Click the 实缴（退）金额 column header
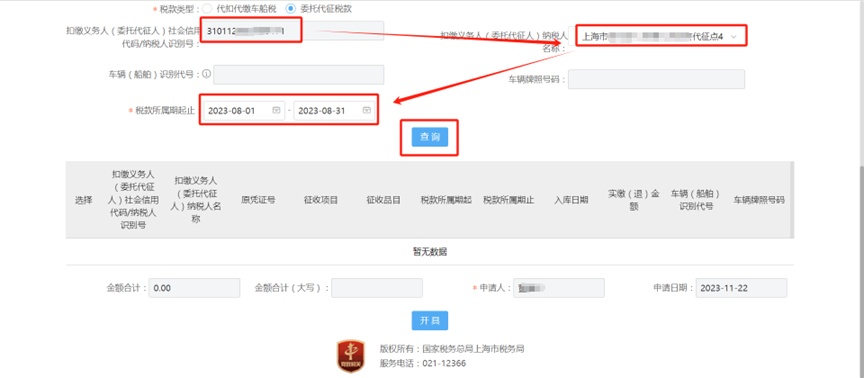Viewport: 864px width, 378px height. pos(634,200)
